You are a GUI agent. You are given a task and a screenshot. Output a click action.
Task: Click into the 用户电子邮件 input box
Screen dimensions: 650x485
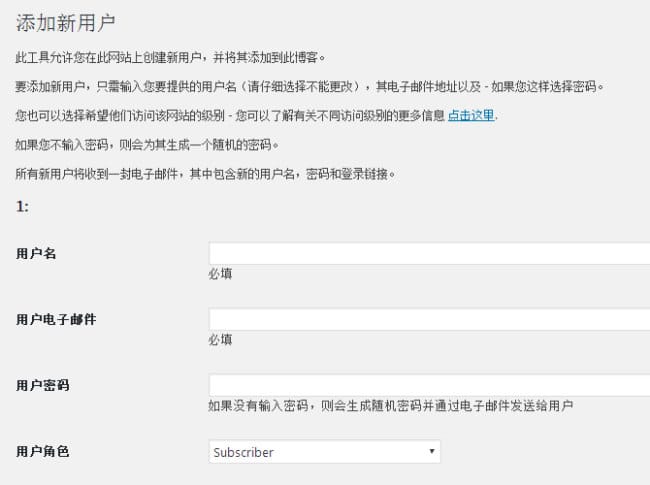coord(429,319)
